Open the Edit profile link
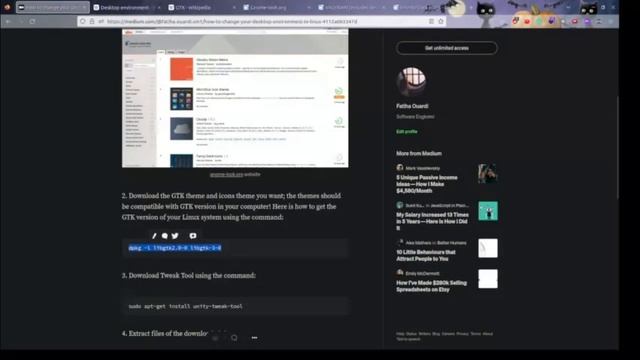Screen dimensions: 640x360 click(x=407, y=131)
